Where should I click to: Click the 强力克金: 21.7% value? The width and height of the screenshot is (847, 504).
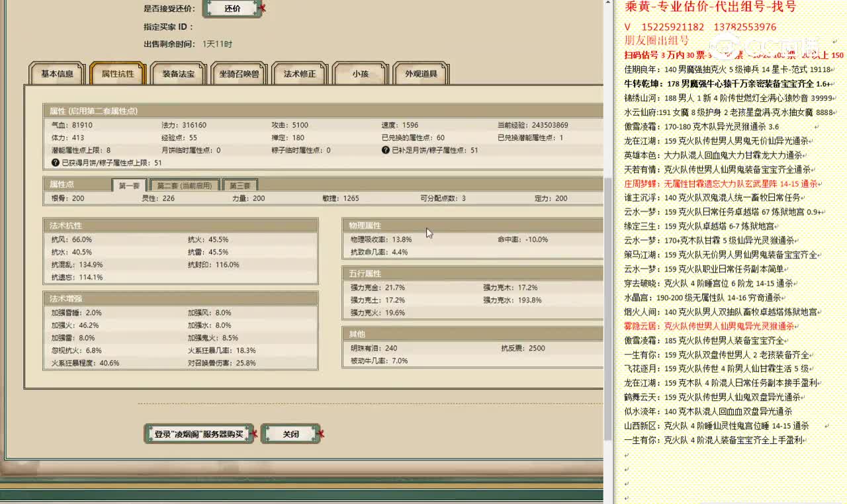point(377,288)
